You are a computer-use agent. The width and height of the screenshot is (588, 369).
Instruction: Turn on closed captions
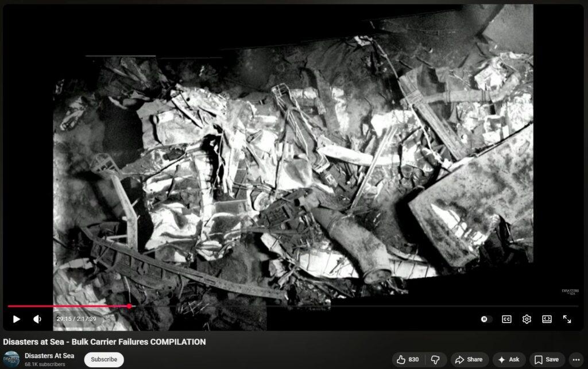[x=506, y=319]
